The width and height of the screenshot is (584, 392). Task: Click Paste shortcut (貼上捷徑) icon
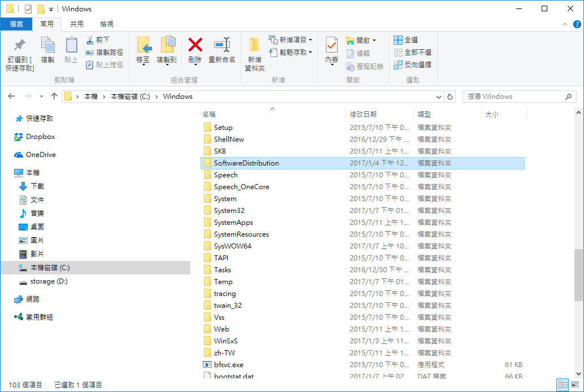89,65
